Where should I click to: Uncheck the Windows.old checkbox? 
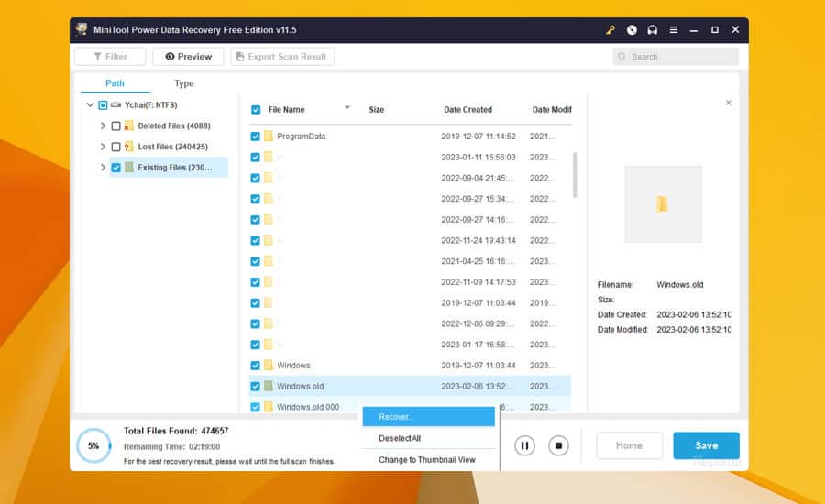(x=255, y=386)
